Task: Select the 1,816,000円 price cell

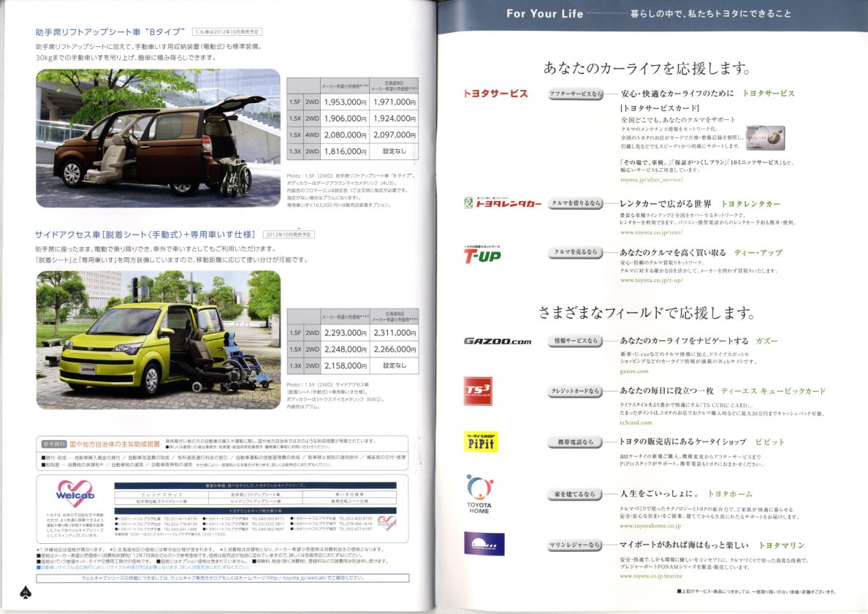Action: pos(346,151)
